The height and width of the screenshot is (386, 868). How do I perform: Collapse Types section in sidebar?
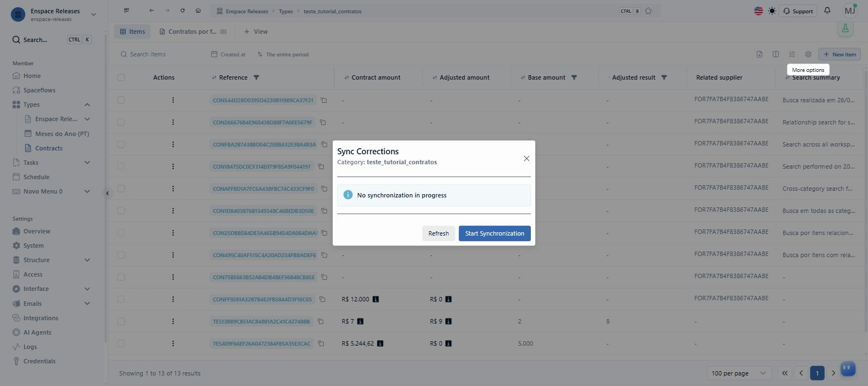[x=87, y=105]
